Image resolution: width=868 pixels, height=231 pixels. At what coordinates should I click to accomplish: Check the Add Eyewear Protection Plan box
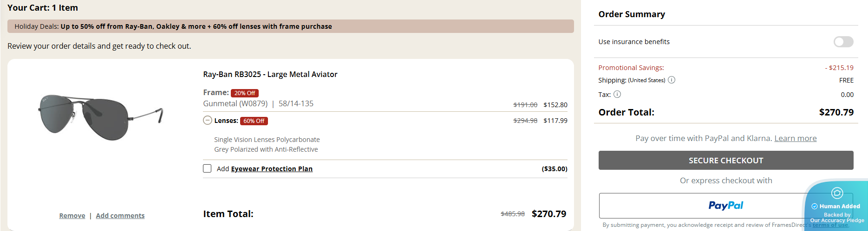pos(207,168)
